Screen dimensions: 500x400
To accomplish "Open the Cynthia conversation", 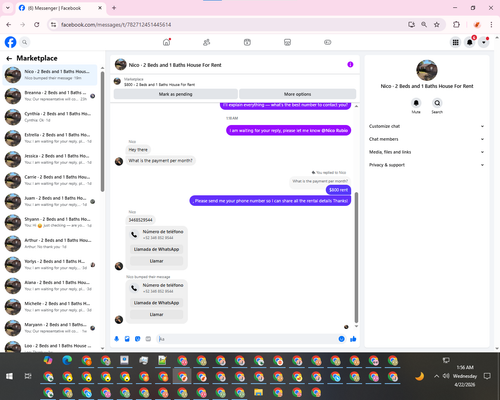I will (50, 117).
